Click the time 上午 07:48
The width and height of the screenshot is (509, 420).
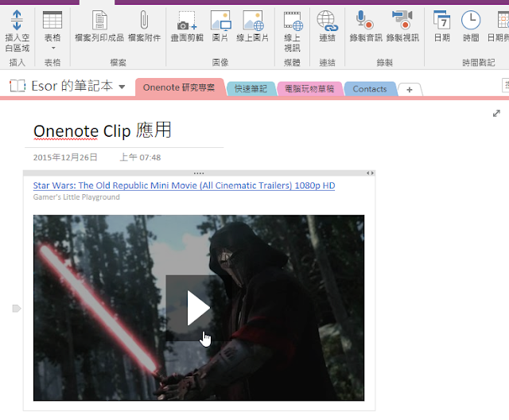coord(140,157)
